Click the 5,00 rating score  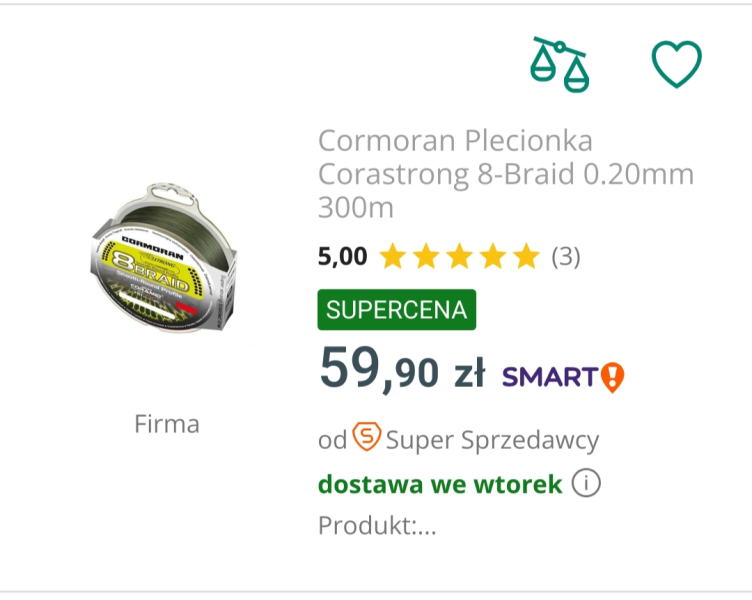[x=342, y=257]
